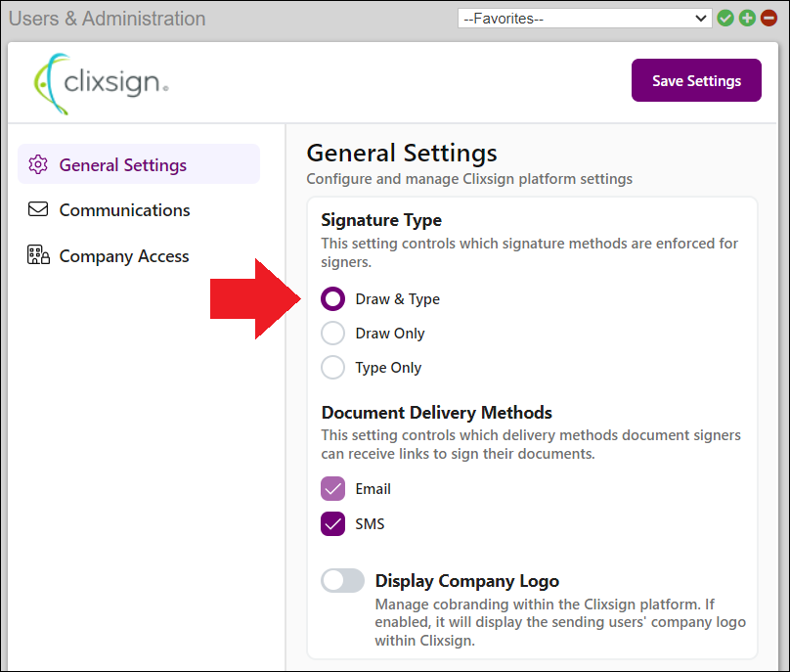Select the Draw & Type radio option
790x672 pixels.
pos(333,299)
